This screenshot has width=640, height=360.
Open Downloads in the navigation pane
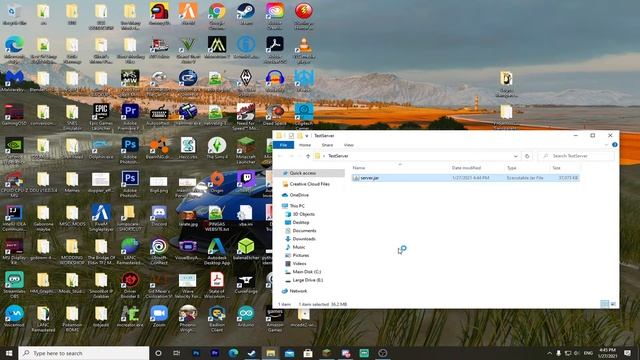tap(304, 239)
